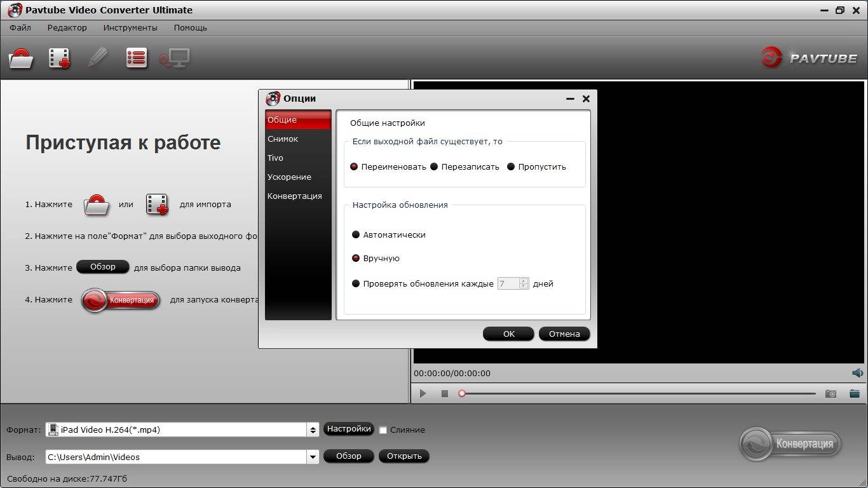
Task: Switch to the Tivo tab
Action: pos(298,158)
